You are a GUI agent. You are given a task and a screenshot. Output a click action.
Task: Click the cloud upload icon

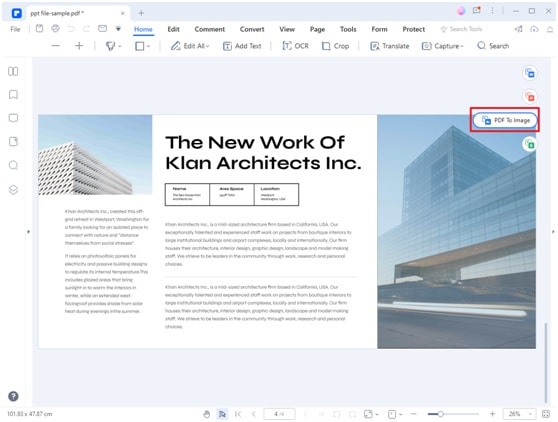(x=534, y=29)
